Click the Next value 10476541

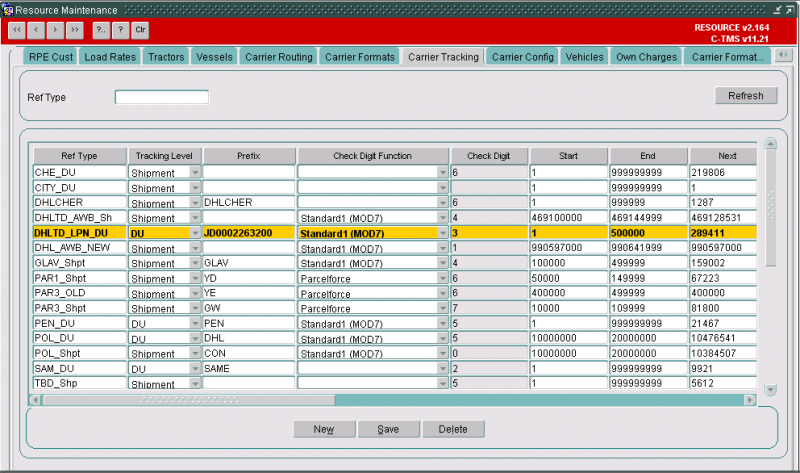click(723, 338)
